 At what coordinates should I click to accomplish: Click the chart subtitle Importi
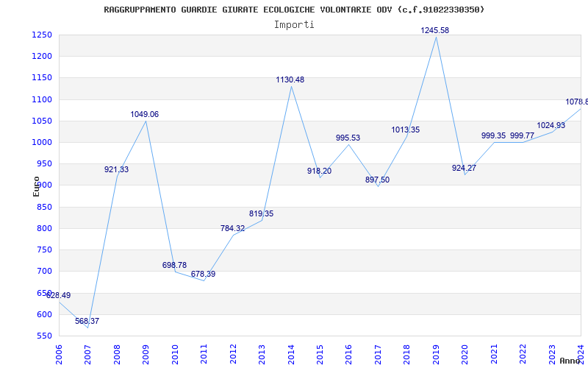point(294,25)
